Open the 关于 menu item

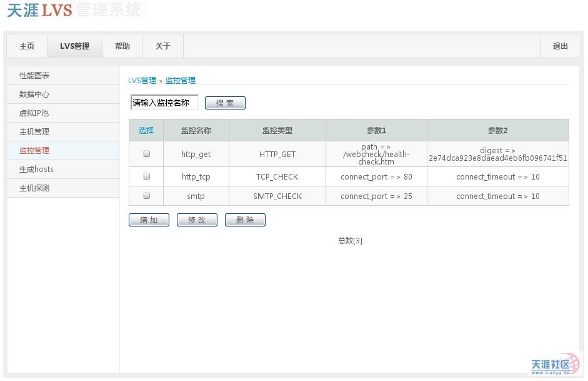click(x=163, y=46)
